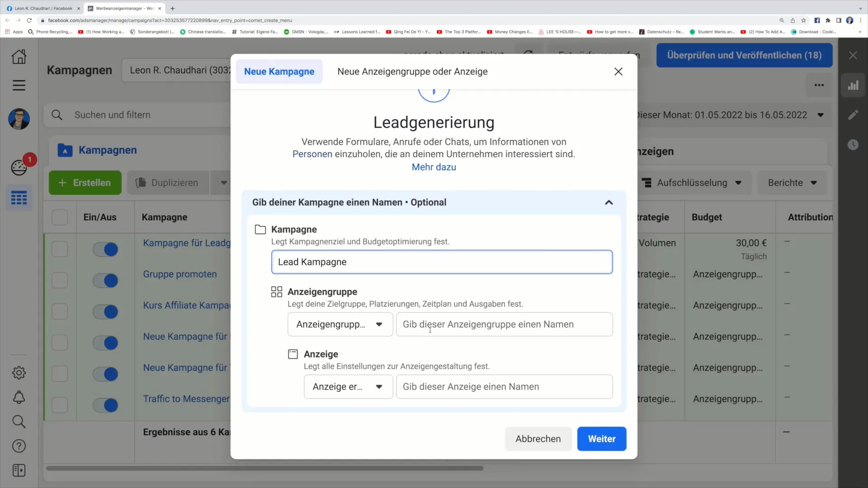The image size is (868, 488).
Task: Open the charts icon in right panel
Action: 853,85
